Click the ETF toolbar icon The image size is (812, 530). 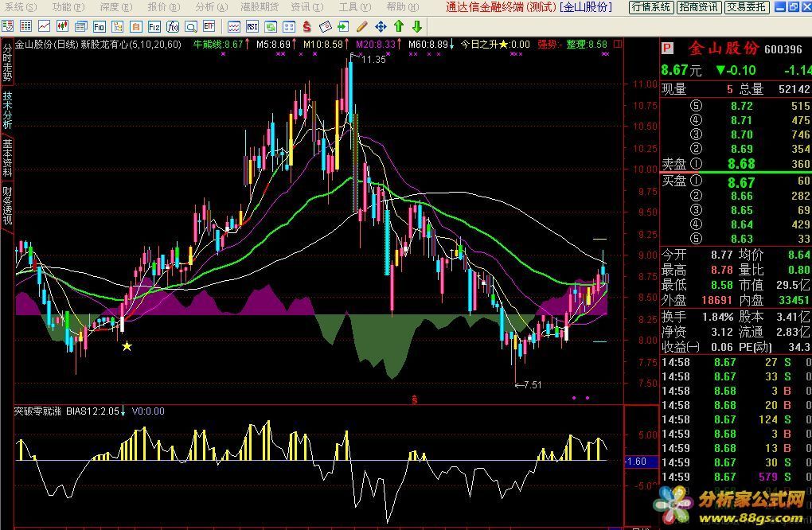click(x=209, y=26)
